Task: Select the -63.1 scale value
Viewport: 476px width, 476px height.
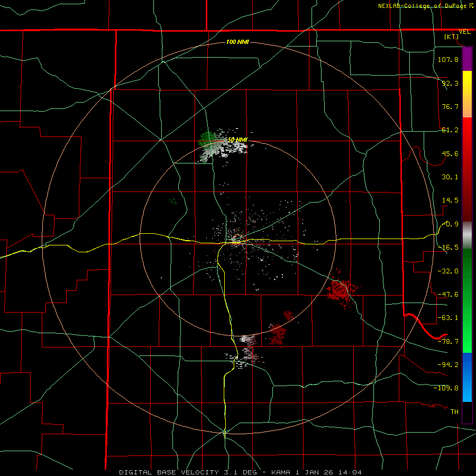Action: pos(448,318)
